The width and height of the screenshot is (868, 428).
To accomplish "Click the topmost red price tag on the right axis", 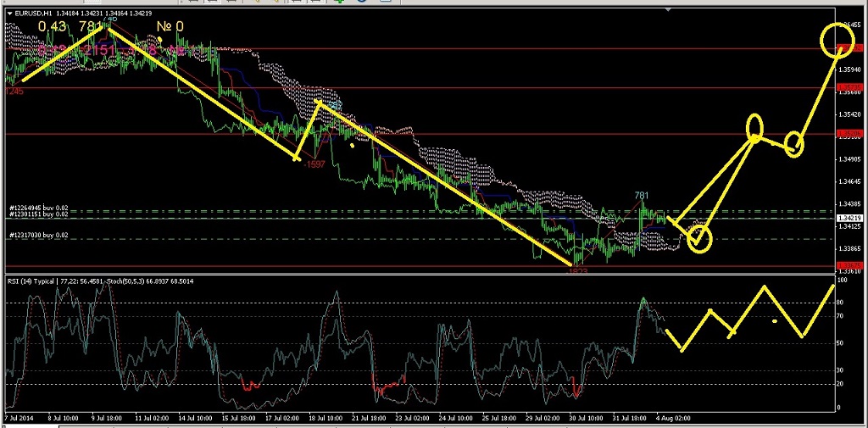I will tap(850, 48).
